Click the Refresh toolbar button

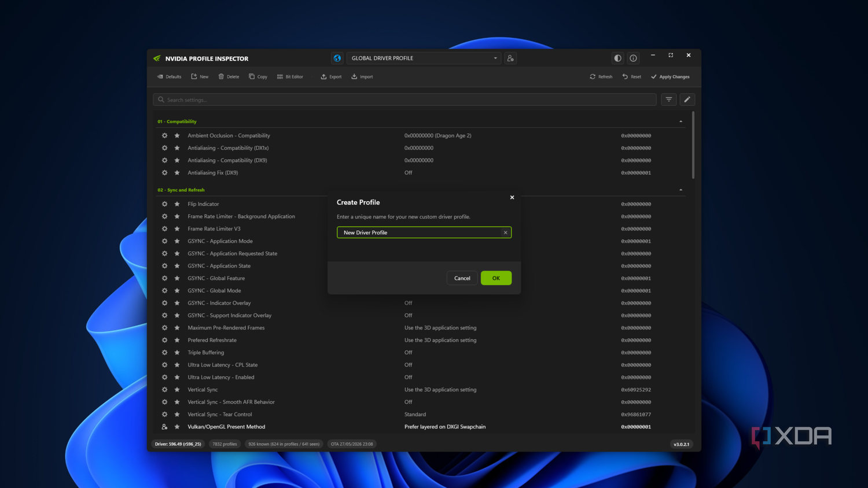(x=601, y=77)
